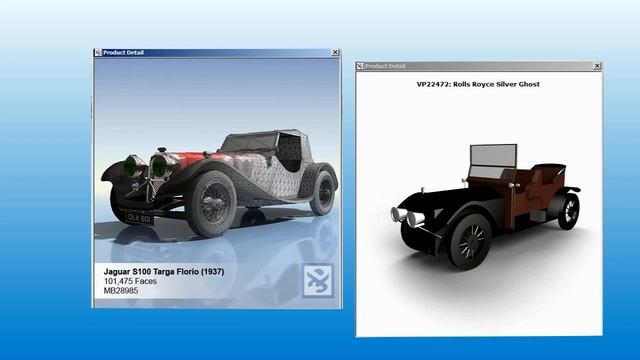The image size is (640, 360).
Task: Click 'VP22472: Rolls Royce Silver Ghost' heading
Action: click(478, 84)
